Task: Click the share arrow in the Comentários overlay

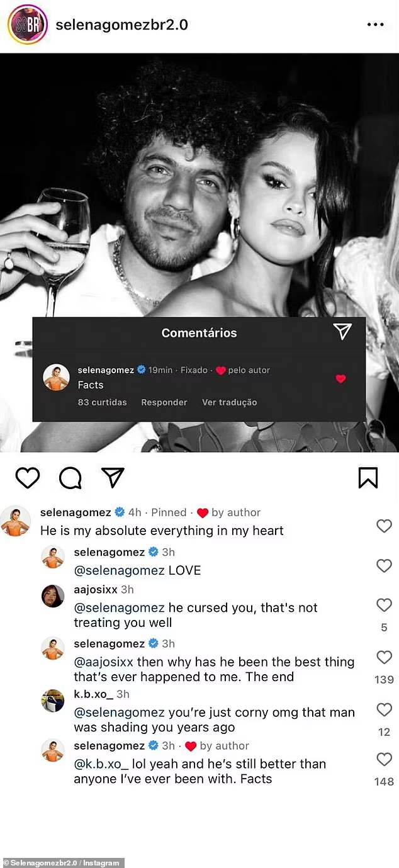Action: pos(341,332)
